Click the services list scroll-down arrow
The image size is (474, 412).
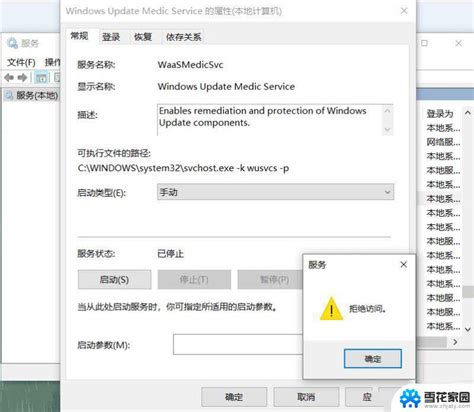point(468,329)
